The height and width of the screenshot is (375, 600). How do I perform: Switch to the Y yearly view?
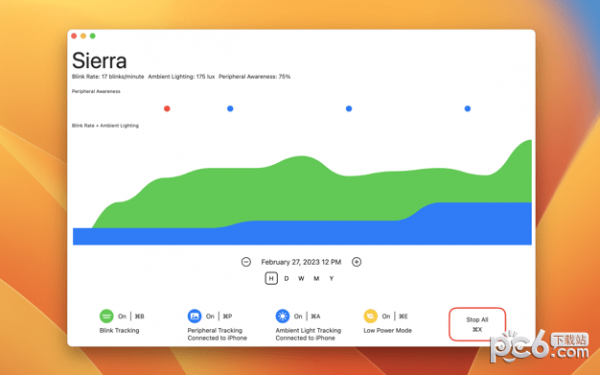click(x=331, y=279)
